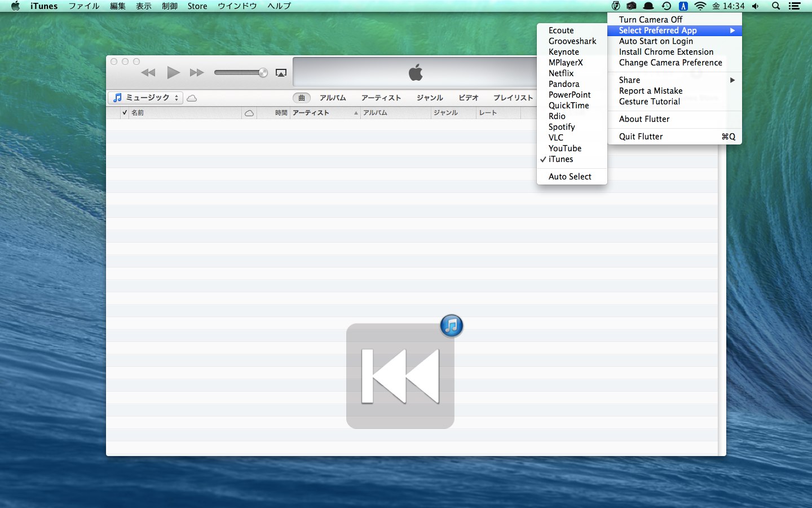This screenshot has height=508, width=812.
Task: Open the Notification Center list icon
Action: point(795,6)
